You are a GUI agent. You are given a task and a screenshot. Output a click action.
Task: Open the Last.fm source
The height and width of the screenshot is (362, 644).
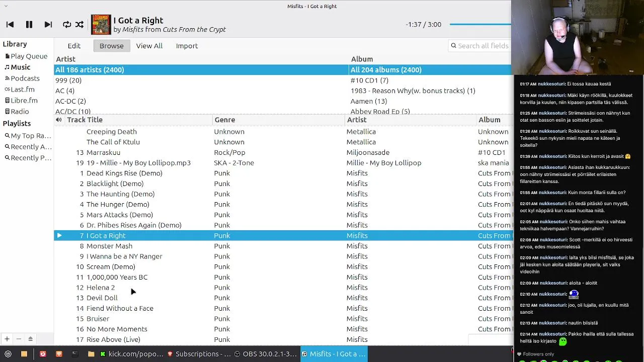[x=20, y=89]
